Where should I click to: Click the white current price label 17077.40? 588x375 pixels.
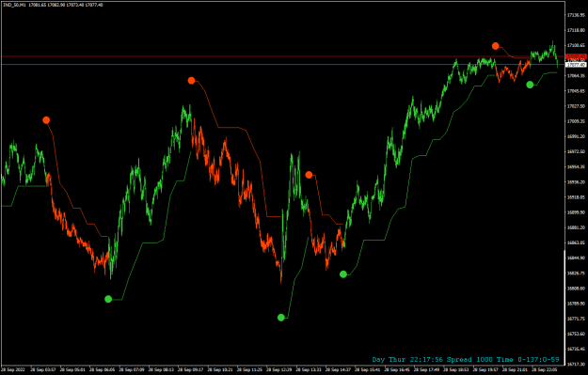coord(576,65)
